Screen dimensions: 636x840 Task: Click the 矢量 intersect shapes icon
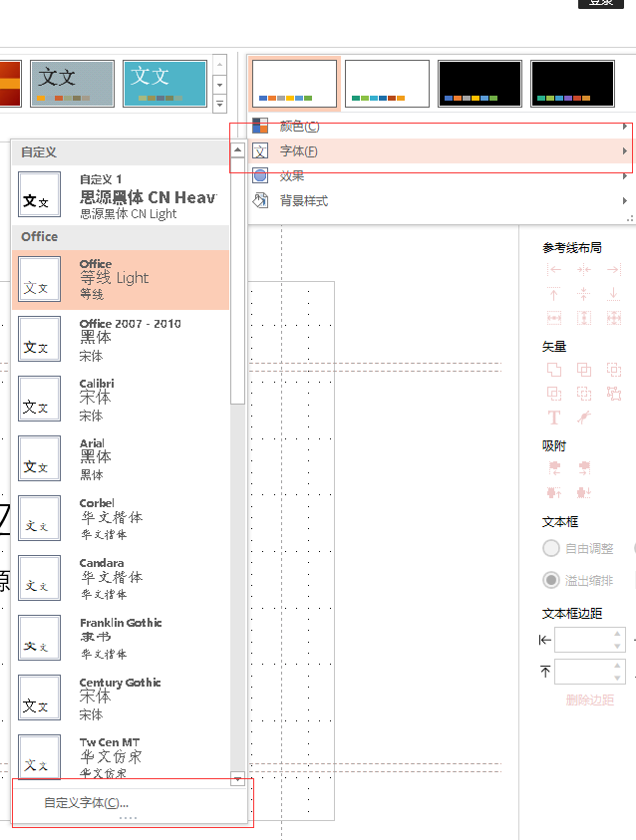pyautogui.click(x=614, y=370)
